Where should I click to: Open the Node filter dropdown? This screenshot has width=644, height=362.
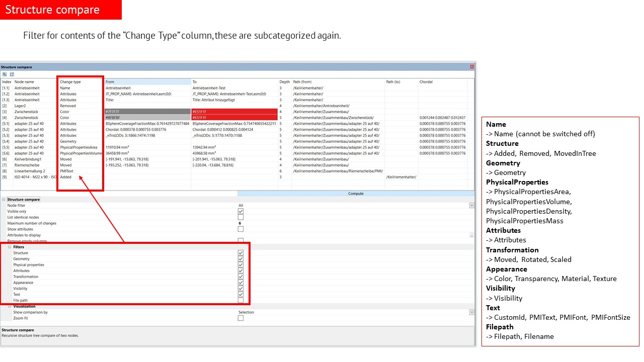[x=471, y=206]
